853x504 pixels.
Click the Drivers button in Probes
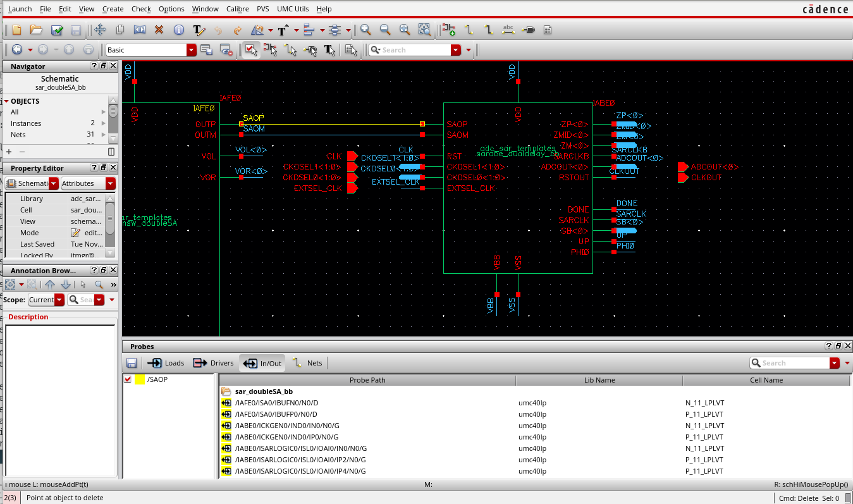(x=214, y=363)
